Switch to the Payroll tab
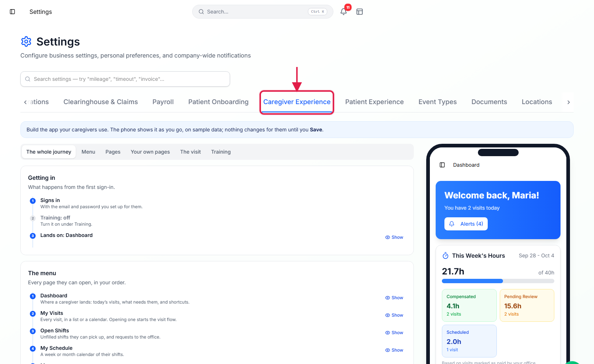Screen dimensions: 594x364 pos(163,102)
